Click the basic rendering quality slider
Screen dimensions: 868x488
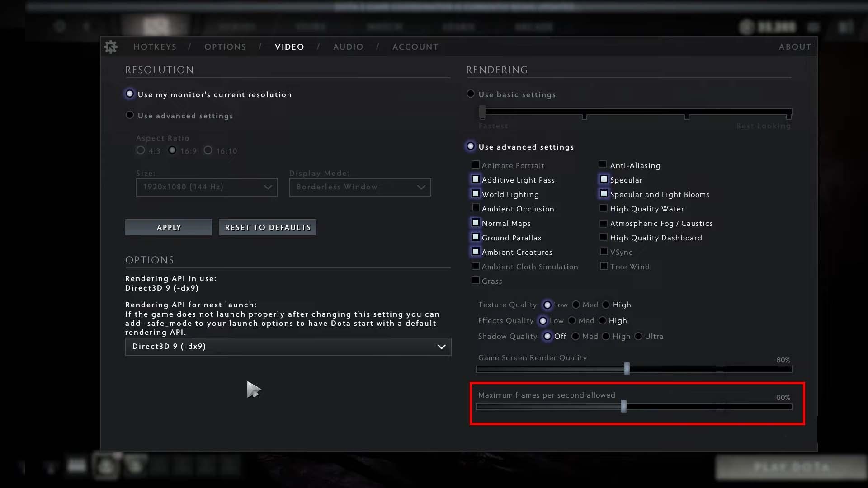(635, 112)
